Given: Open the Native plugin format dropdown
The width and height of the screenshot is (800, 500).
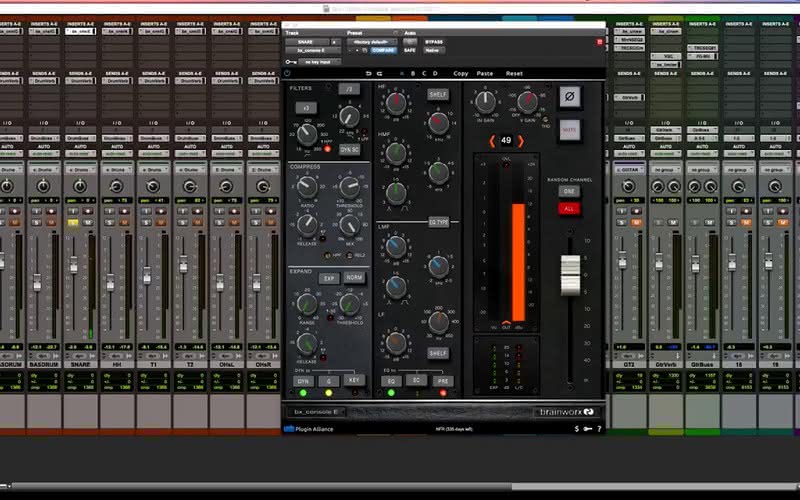Looking at the screenshot, I should 434,51.
